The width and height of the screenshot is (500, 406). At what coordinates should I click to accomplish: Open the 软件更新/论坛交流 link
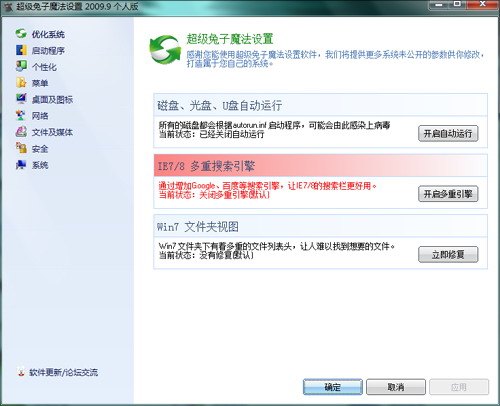[x=63, y=372]
